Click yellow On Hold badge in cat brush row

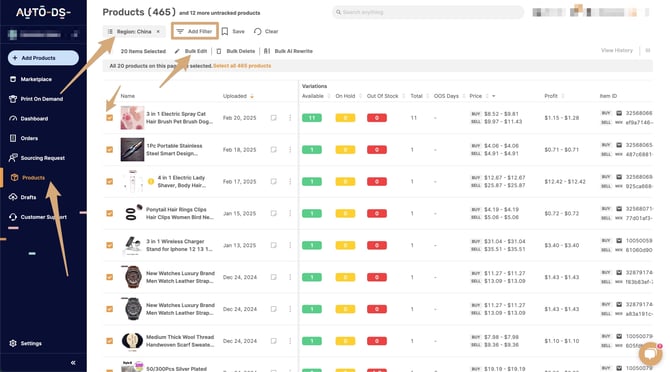tap(345, 118)
